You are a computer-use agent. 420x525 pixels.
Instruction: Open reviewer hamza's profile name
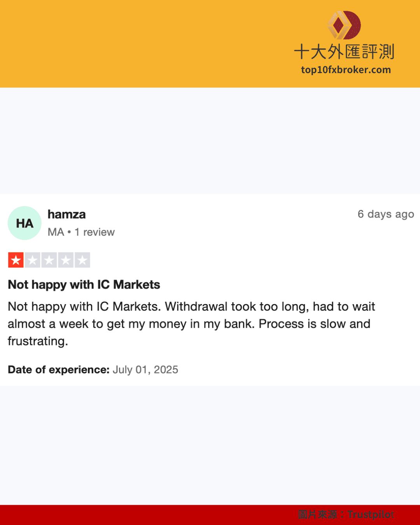coord(66,214)
